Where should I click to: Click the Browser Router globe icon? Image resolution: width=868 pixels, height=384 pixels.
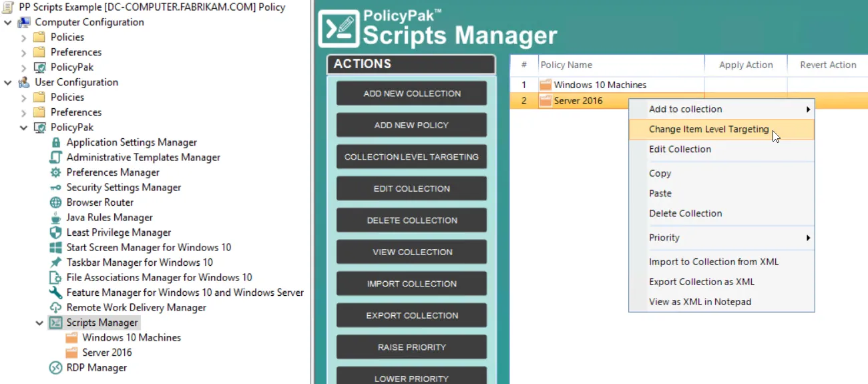tap(56, 202)
